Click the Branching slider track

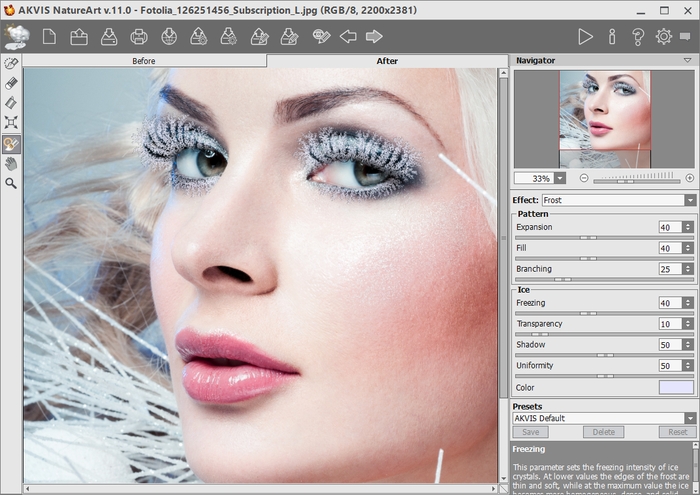tap(604, 279)
